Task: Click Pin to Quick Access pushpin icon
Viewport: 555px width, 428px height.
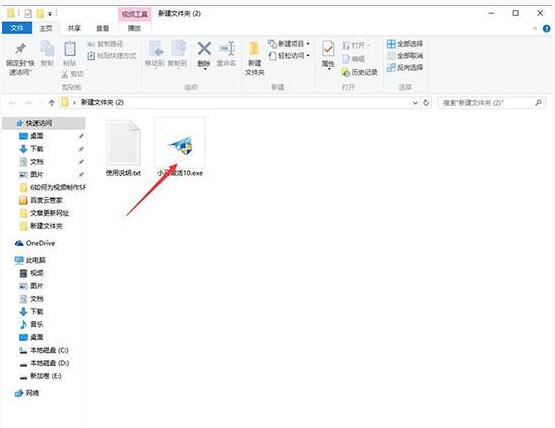Action: point(20,48)
